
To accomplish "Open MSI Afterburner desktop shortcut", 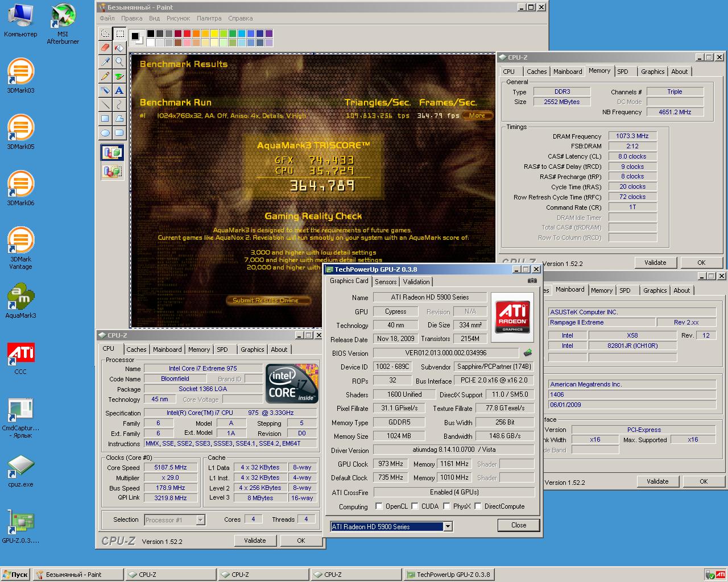I will click(63, 24).
